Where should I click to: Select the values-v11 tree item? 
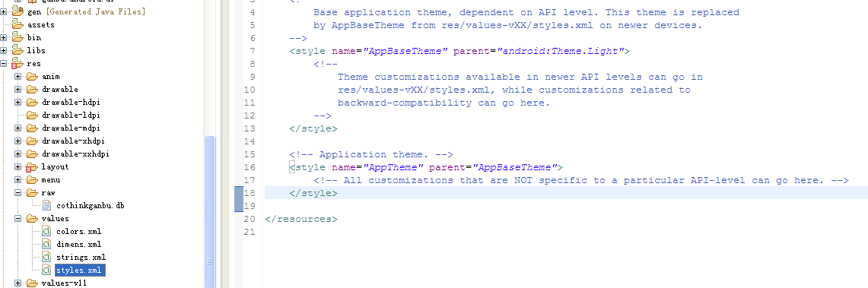click(x=64, y=283)
